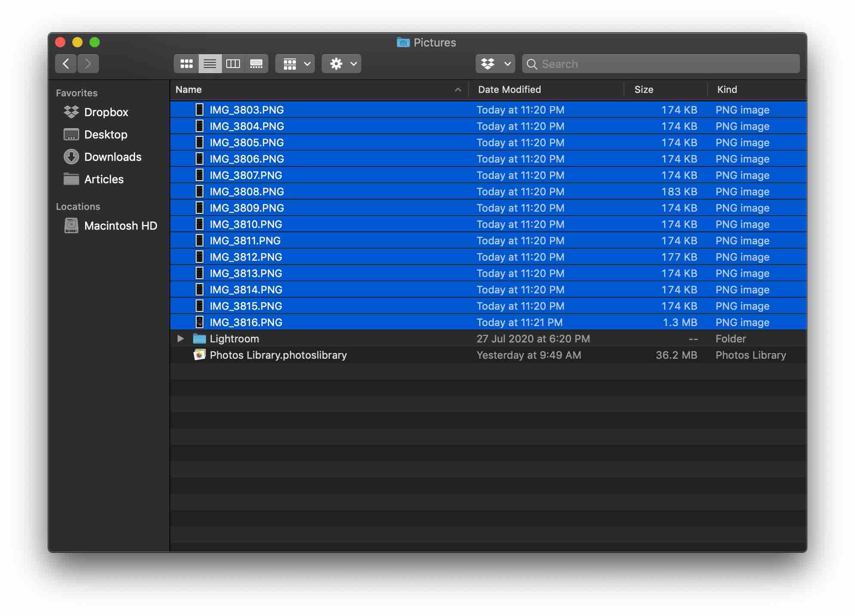Switch to list view
The image size is (855, 616).
pos(210,64)
